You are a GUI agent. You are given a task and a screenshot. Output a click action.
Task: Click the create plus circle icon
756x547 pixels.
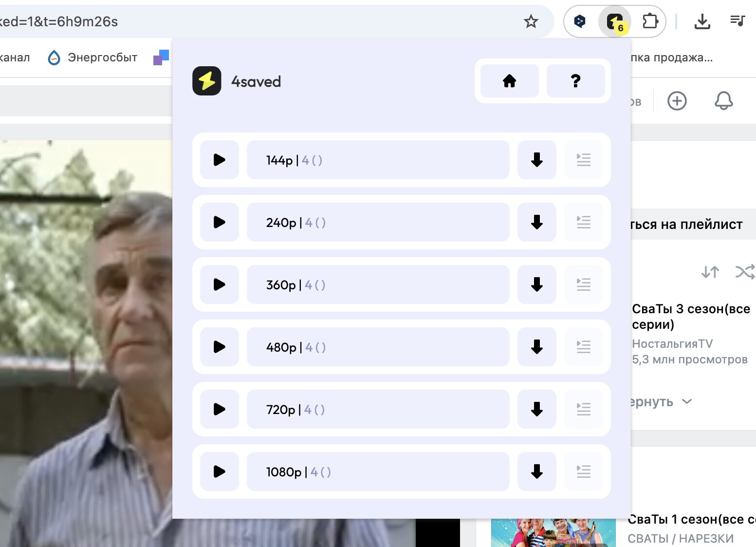click(x=677, y=101)
